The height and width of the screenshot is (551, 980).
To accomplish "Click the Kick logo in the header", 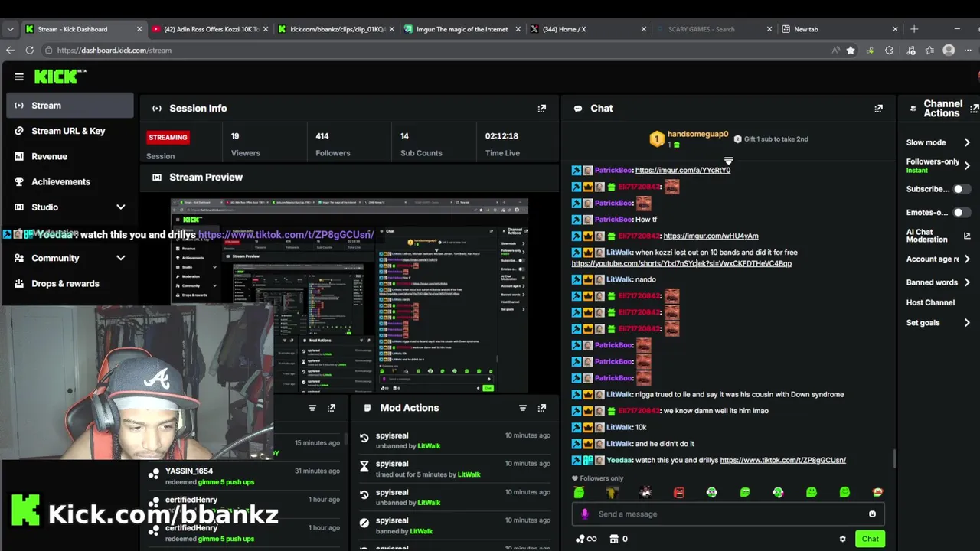I will pos(60,77).
